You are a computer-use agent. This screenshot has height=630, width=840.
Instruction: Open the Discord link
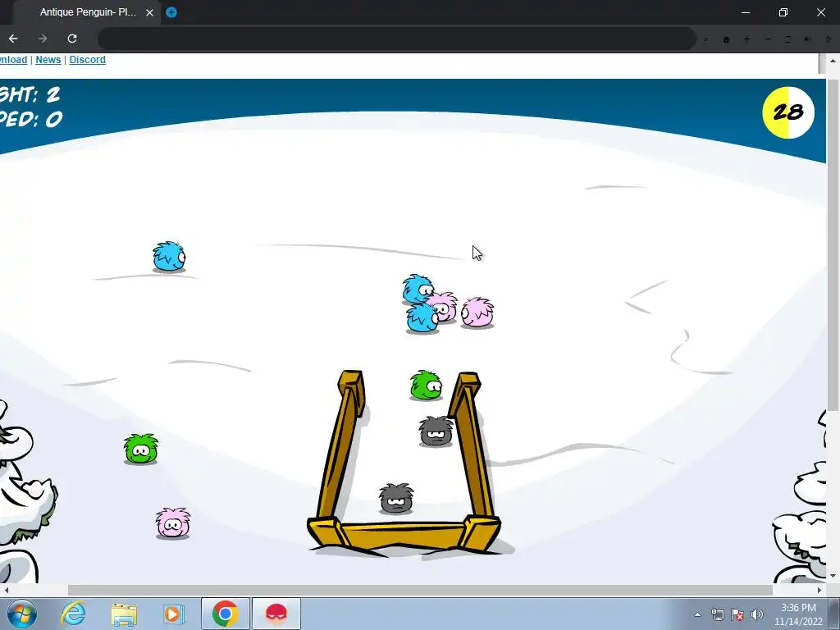[87, 59]
